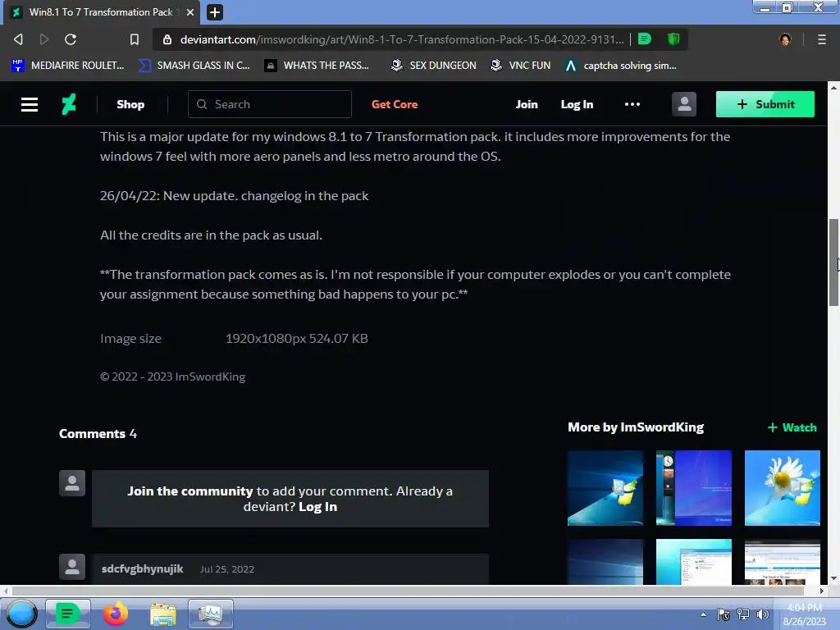Click the Comments 4 heading
The width and height of the screenshot is (840, 630).
98,434
